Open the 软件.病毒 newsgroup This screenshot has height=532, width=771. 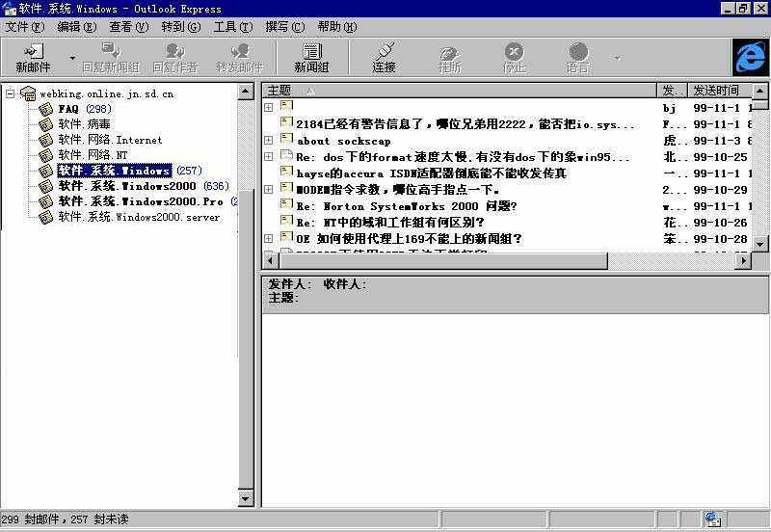point(84,124)
